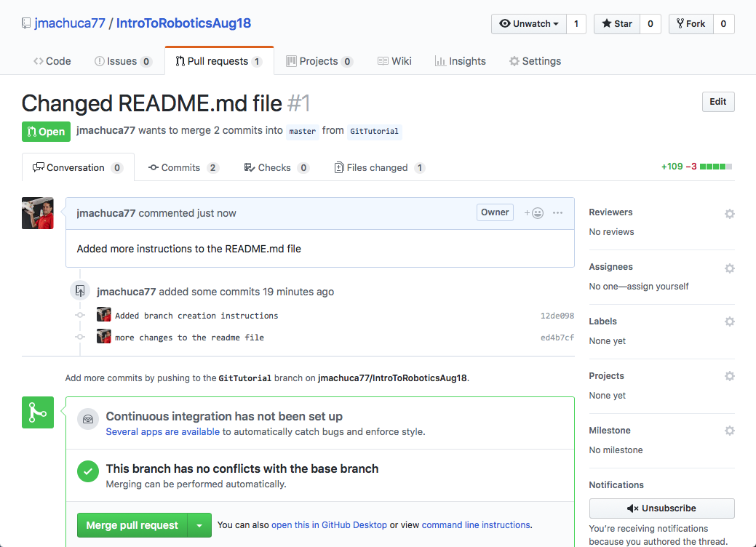Open the Projects tab
756x547 pixels.
click(319, 61)
